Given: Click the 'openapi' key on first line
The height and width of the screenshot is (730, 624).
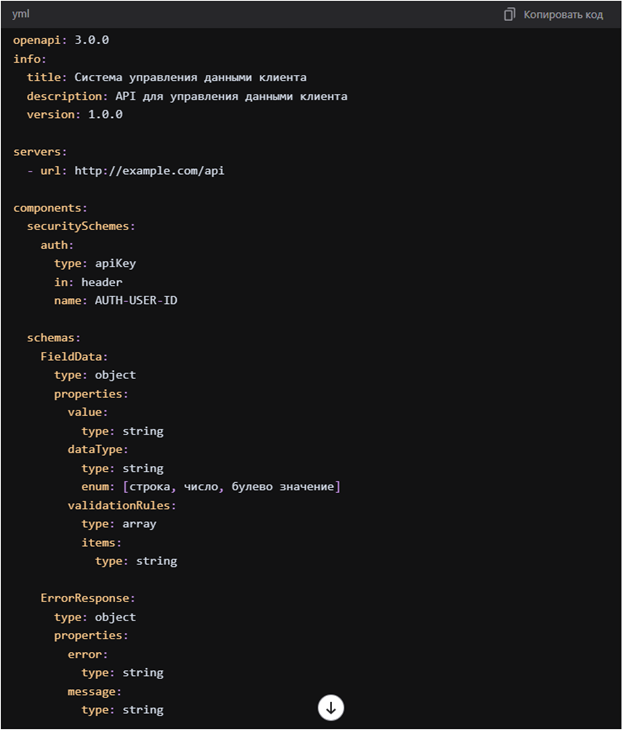Looking at the screenshot, I should [x=37, y=41].
